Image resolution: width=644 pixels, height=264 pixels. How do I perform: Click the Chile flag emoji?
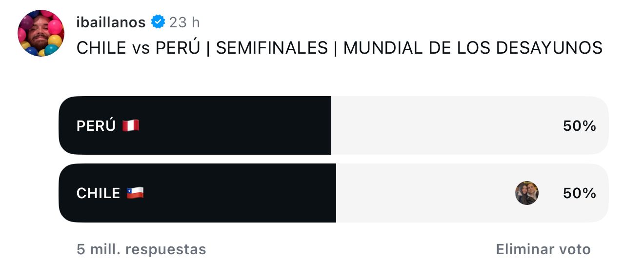135,193
